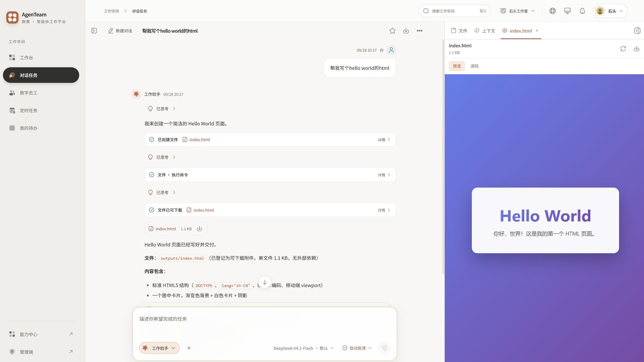Viewport: 644px width, 362px height.
Task: Click the AgenTeam logo
Action: (12, 17)
